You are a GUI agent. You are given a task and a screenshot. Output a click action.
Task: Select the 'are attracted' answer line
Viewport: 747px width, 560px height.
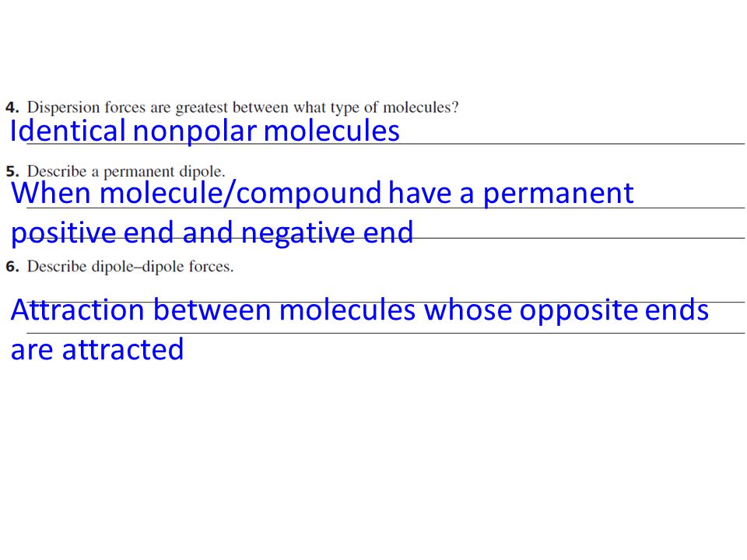point(97,349)
